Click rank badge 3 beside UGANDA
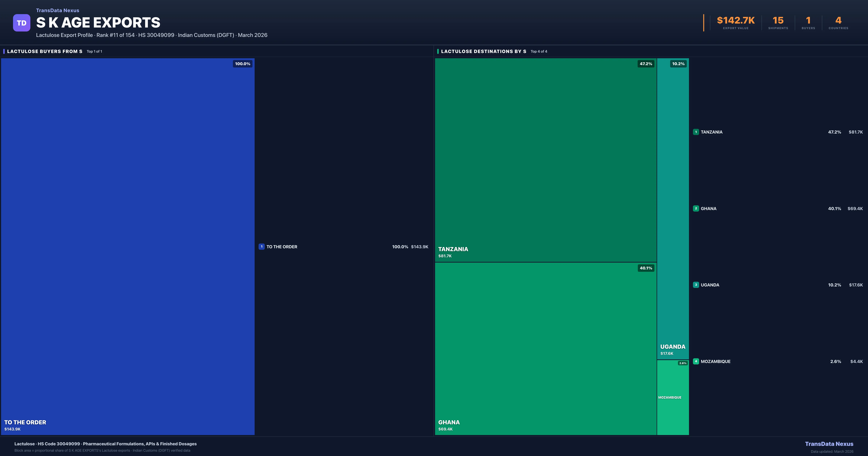This screenshot has height=456, width=868. (x=696, y=285)
